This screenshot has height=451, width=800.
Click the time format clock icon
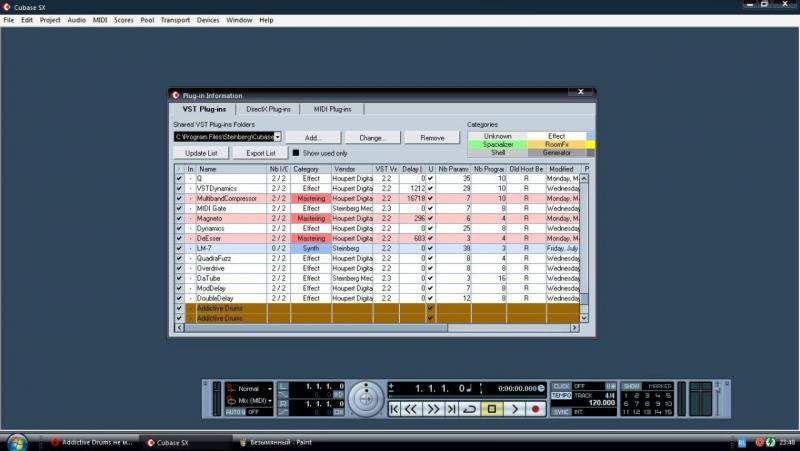click(541, 388)
